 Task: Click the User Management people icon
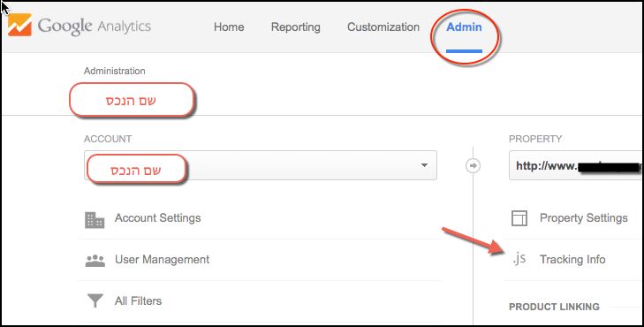95,261
